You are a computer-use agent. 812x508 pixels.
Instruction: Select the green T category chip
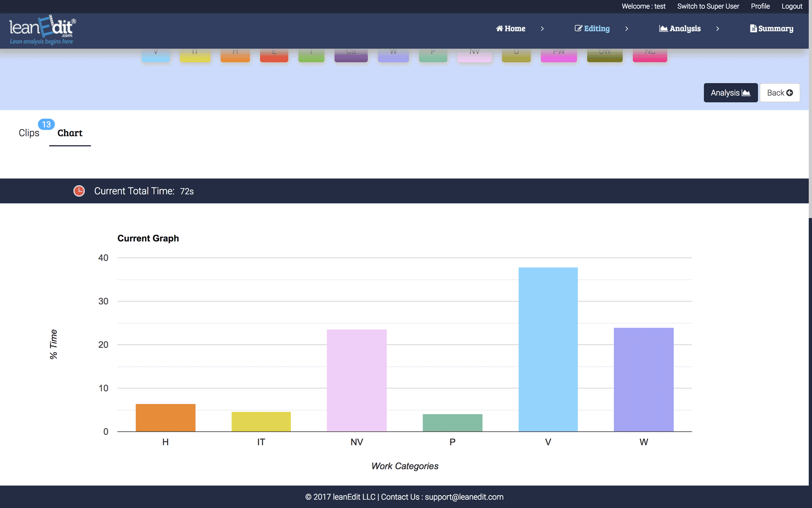311,55
